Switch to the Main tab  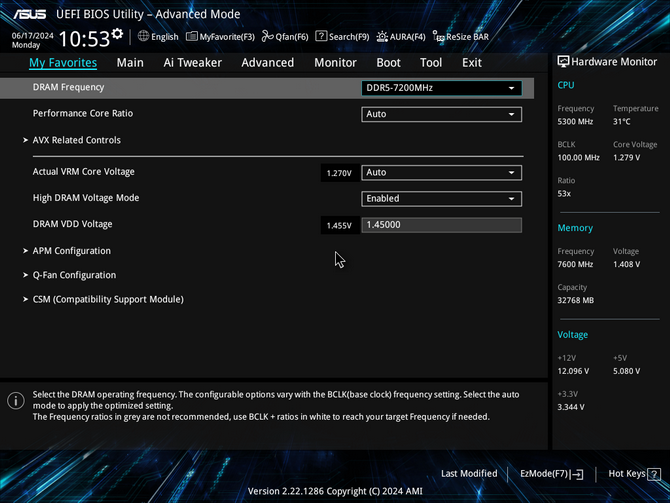tap(130, 63)
